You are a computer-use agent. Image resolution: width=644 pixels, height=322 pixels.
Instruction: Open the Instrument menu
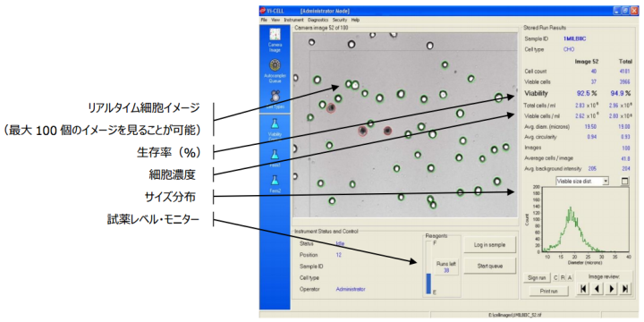tap(293, 20)
